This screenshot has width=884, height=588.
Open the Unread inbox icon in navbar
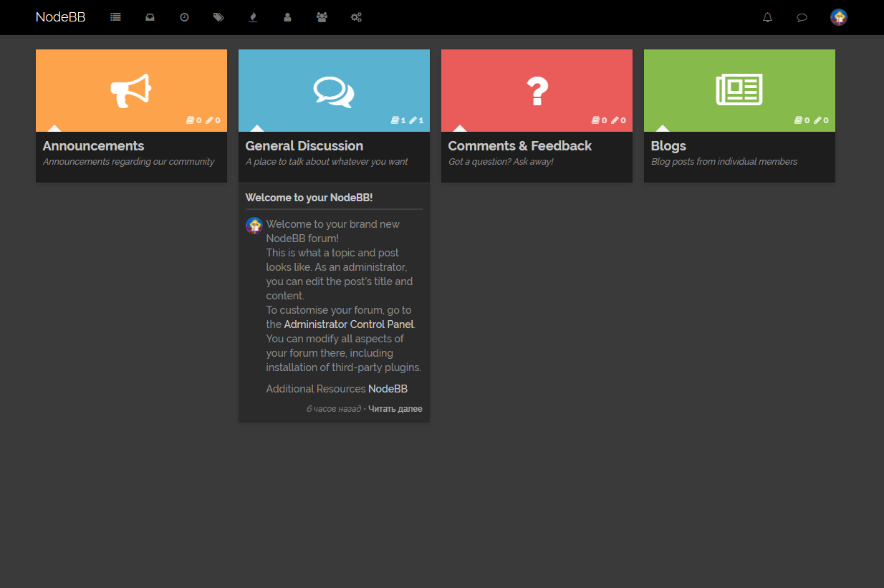click(x=150, y=17)
